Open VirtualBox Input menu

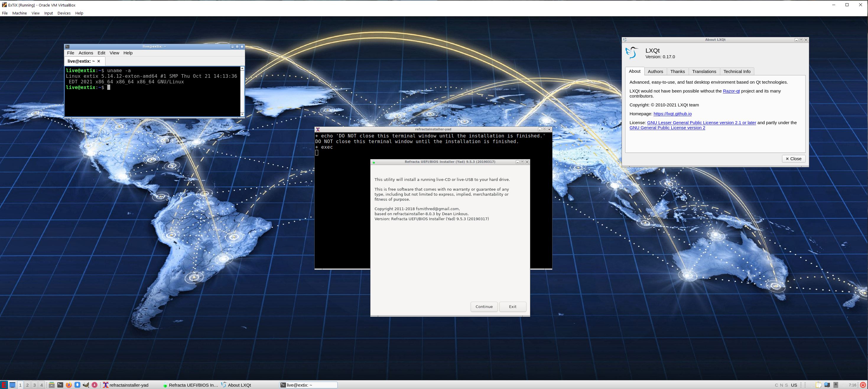(48, 13)
